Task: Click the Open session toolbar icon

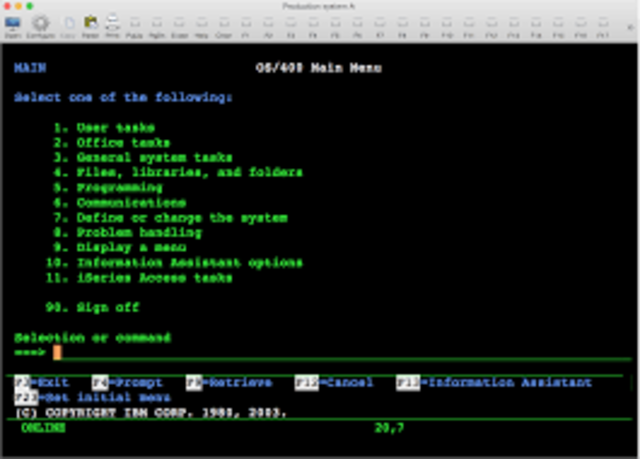Action: coord(13,27)
